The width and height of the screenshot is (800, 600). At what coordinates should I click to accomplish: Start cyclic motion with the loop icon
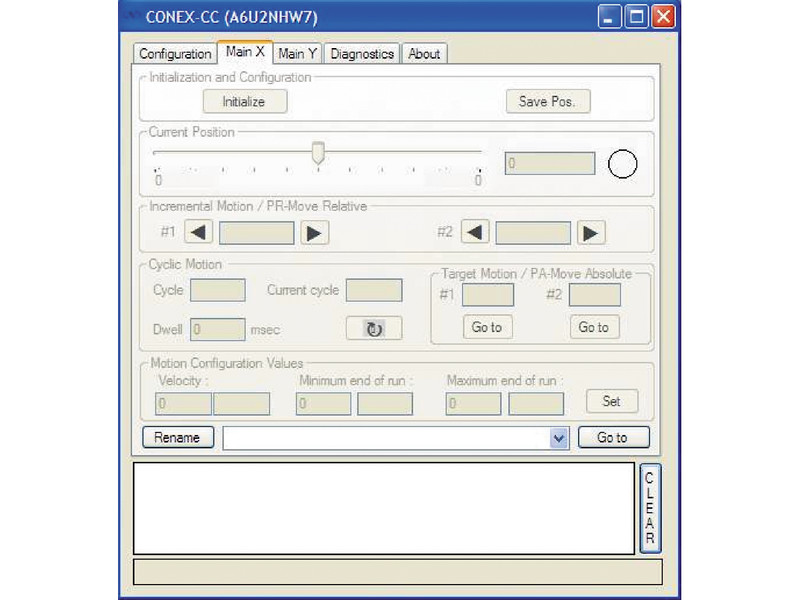(x=373, y=328)
